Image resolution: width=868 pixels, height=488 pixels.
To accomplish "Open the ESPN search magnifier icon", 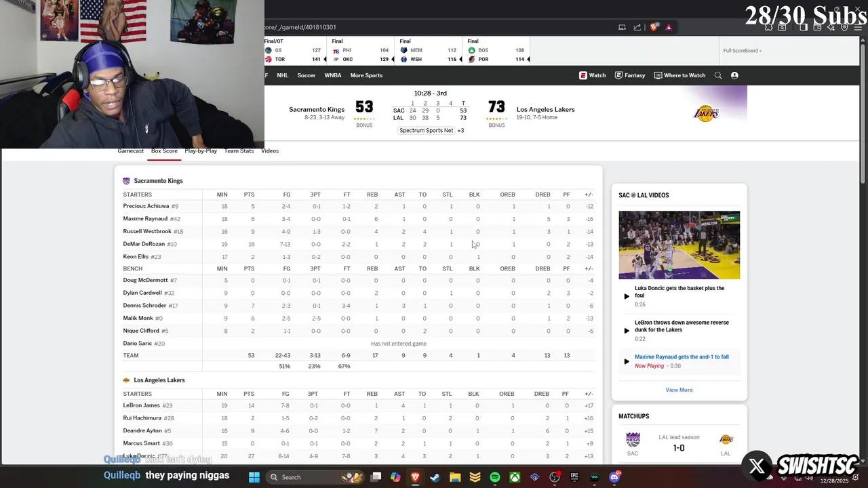I will [x=718, y=75].
